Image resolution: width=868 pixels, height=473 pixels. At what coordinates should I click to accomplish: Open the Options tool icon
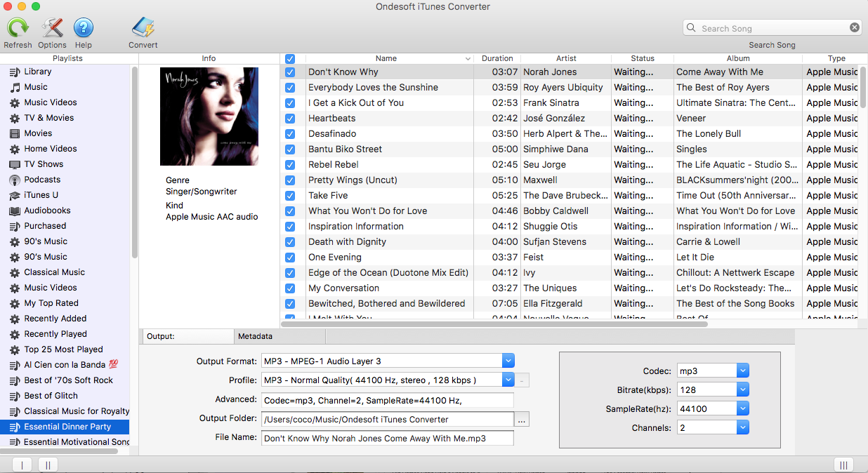click(53, 28)
